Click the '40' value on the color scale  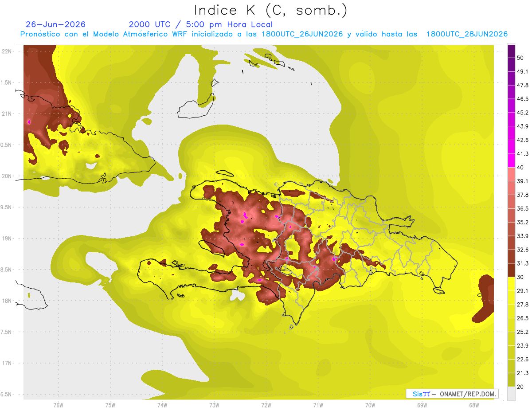(520, 168)
